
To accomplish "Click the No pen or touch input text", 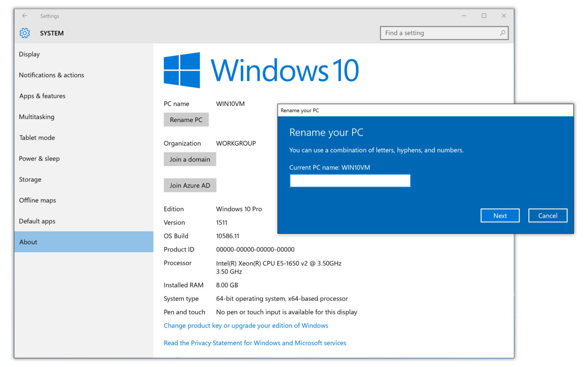I will click(287, 312).
